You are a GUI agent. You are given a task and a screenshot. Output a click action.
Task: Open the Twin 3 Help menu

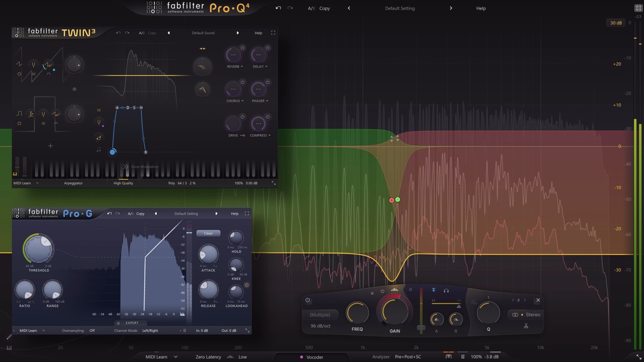258,33
